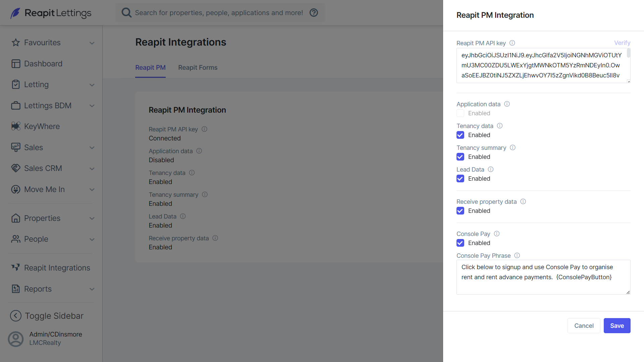Click the search help question icon

tap(314, 13)
